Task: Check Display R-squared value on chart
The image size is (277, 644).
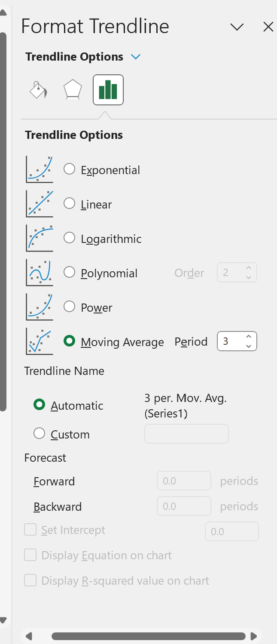Action: (x=30, y=580)
